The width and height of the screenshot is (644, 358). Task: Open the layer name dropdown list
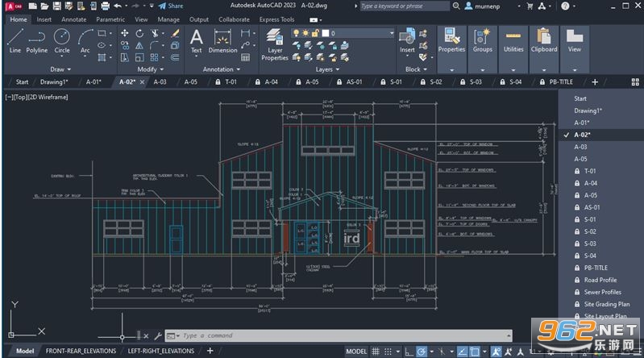(x=392, y=33)
